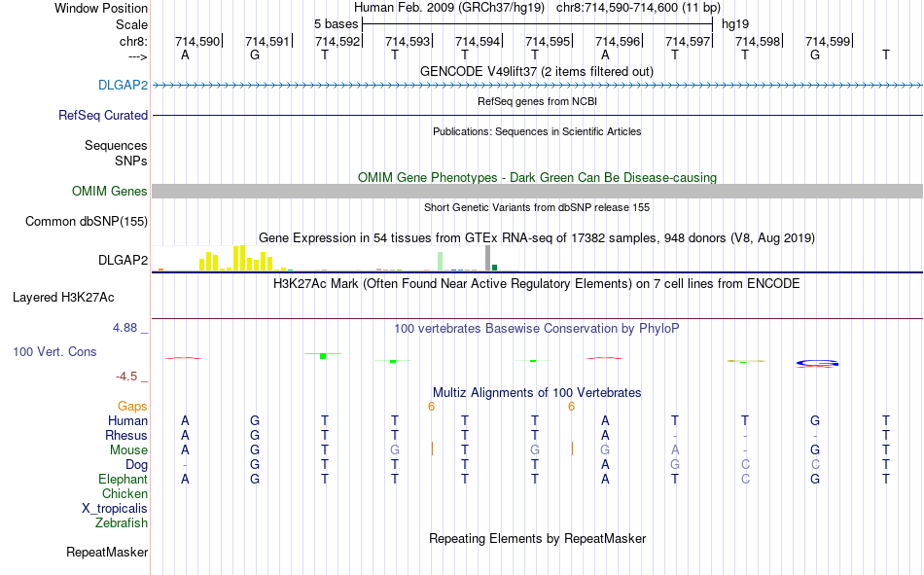Image resolution: width=924 pixels, height=575 pixels.
Task: Open the RefSeq Curated track label
Action: point(102,115)
